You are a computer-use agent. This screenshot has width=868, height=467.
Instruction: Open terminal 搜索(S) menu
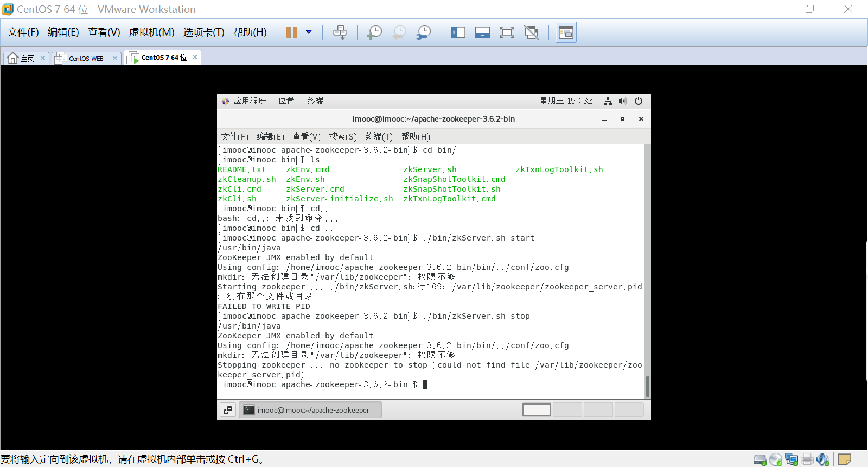tap(343, 137)
